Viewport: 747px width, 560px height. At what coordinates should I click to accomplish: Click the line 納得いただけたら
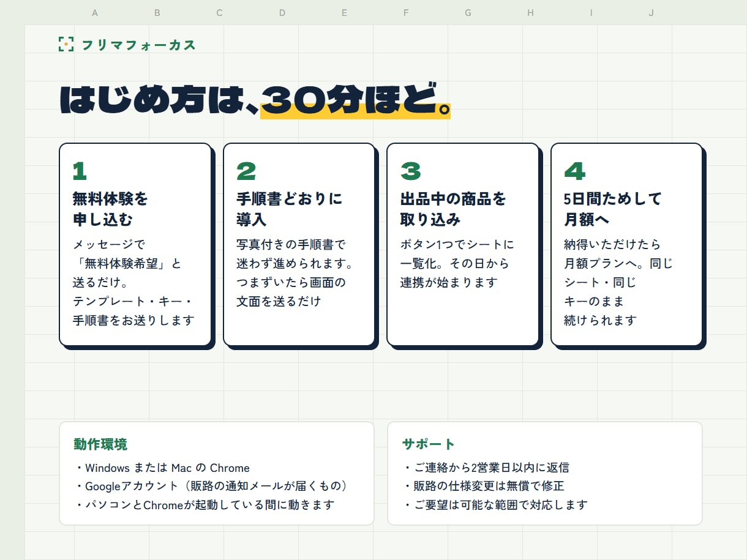(612, 245)
